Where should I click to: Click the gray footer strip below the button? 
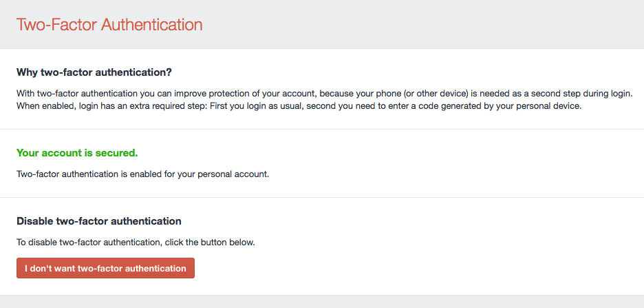pos(322,302)
